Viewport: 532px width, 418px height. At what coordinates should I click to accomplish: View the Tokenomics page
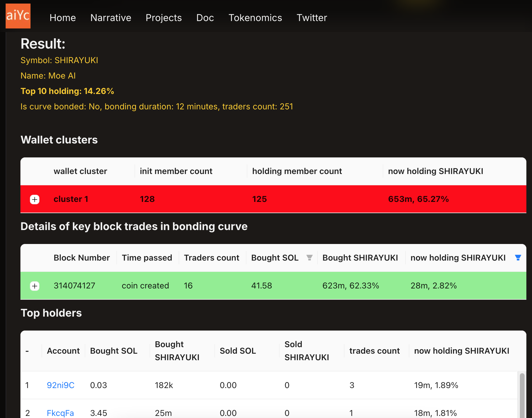pyautogui.click(x=255, y=18)
